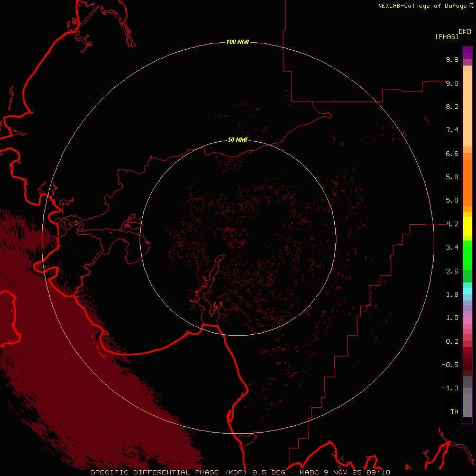Pick the cyan segment beside 1.8
Viewport: 476px width, 476px height.
[467, 291]
